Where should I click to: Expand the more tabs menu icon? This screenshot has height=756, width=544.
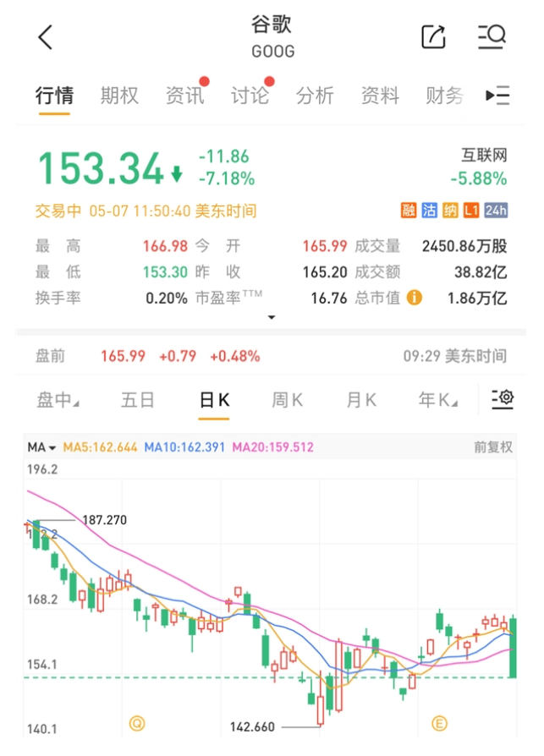497,95
